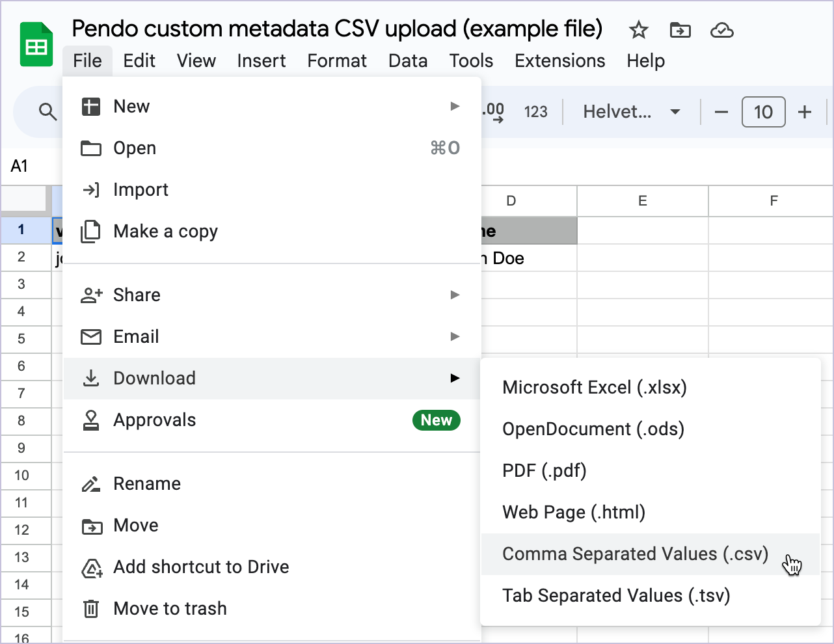Open the Format menu
Viewport: 834px width, 644px height.
tap(337, 61)
